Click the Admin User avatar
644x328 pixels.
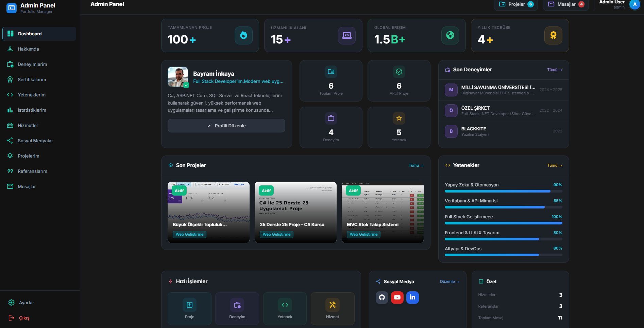click(634, 5)
